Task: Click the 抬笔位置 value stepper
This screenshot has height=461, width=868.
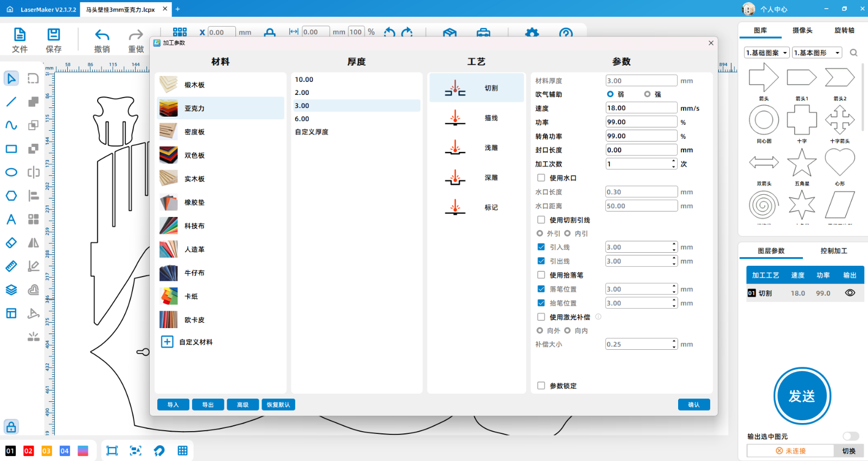Action: tap(674, 303)
